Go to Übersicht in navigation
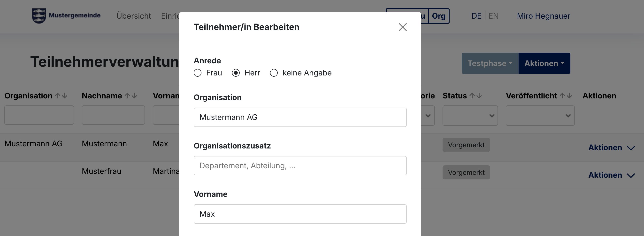This screenshot has height=236, width=644. [x=133, y=16]
